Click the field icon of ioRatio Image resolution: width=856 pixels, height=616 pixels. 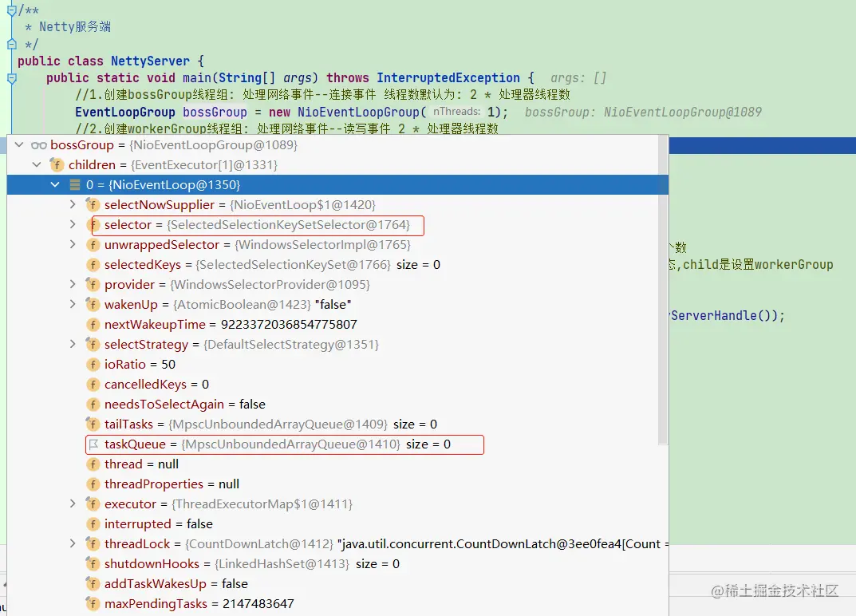pos(93,364)
